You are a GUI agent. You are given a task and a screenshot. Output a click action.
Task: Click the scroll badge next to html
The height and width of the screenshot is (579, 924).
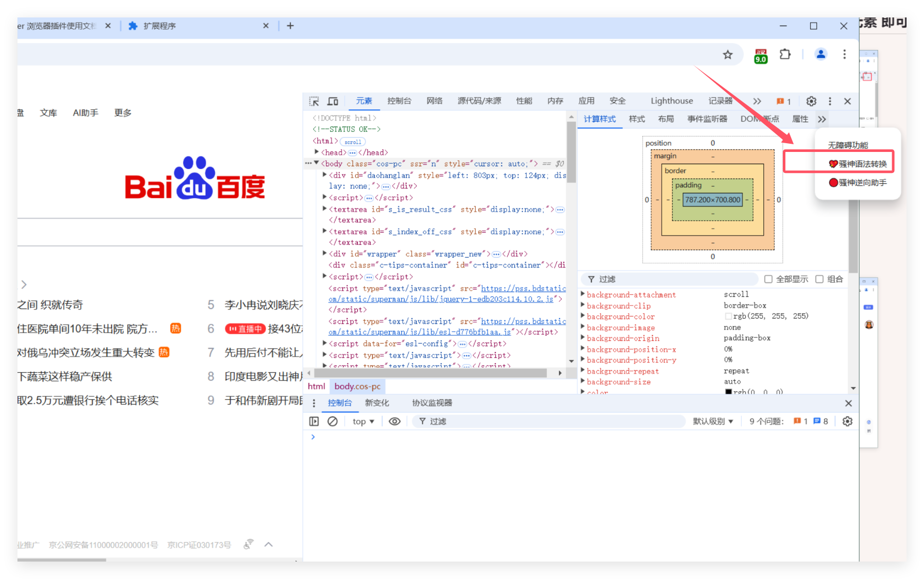pos(353,142)
